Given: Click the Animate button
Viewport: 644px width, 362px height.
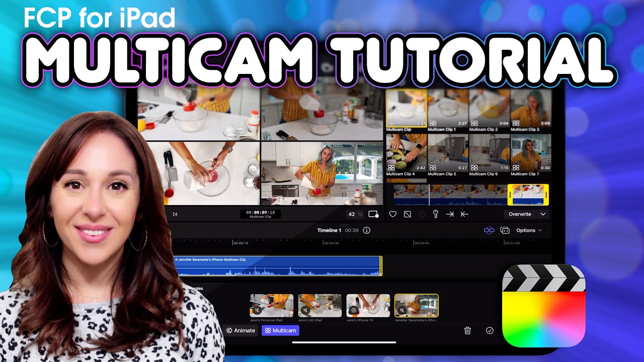Looking at the screenshot, I should click(x=241, y=330).
